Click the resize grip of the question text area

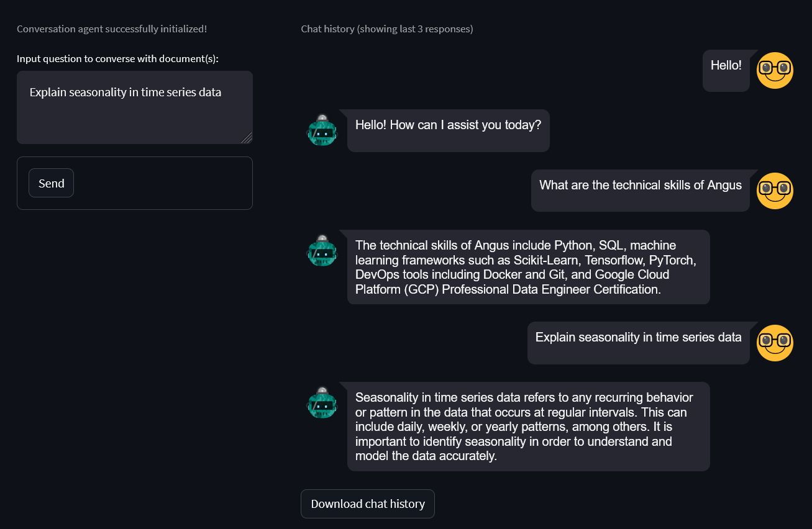point(247,138)
